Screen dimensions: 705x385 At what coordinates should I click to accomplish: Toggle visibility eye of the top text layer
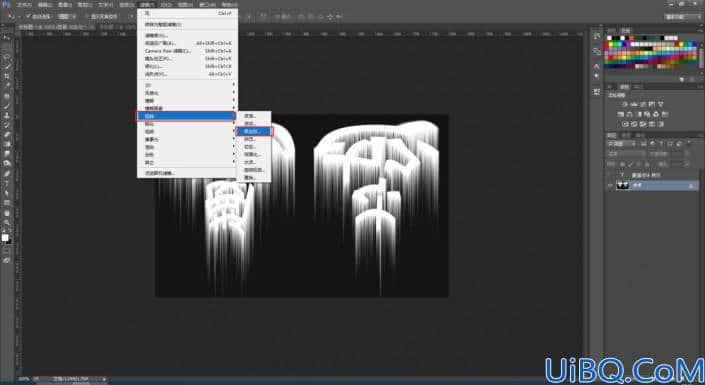point(610,175)
